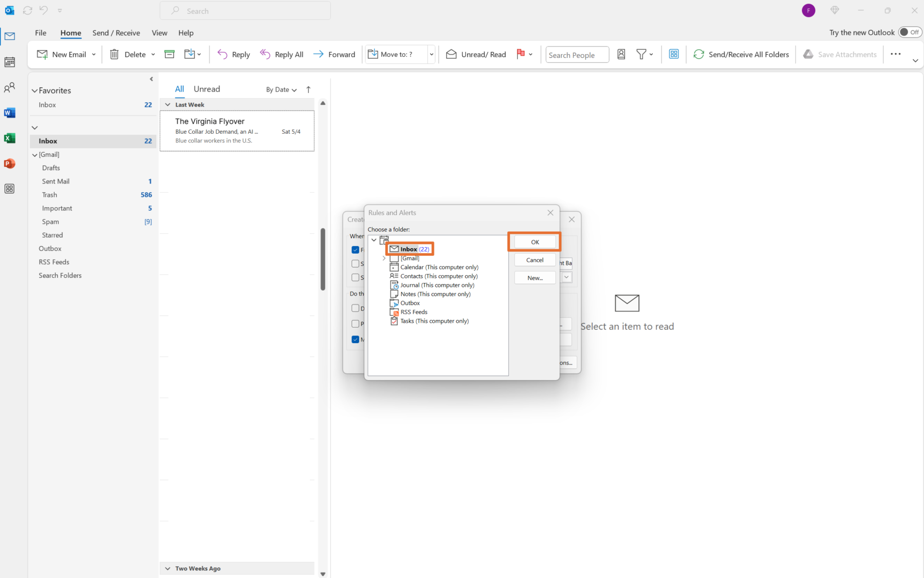Click Reply All in the ribbon
This screenshot has height=578, width=924.
point(281,54)
